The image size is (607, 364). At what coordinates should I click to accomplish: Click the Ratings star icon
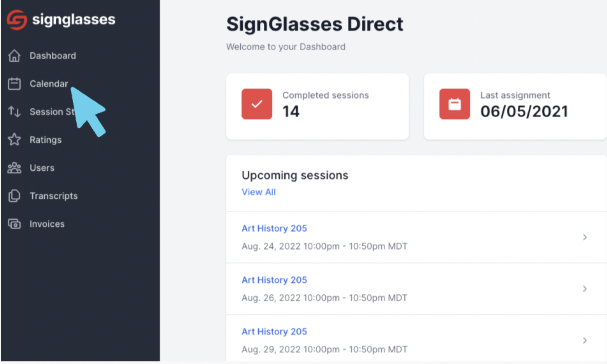14,139
